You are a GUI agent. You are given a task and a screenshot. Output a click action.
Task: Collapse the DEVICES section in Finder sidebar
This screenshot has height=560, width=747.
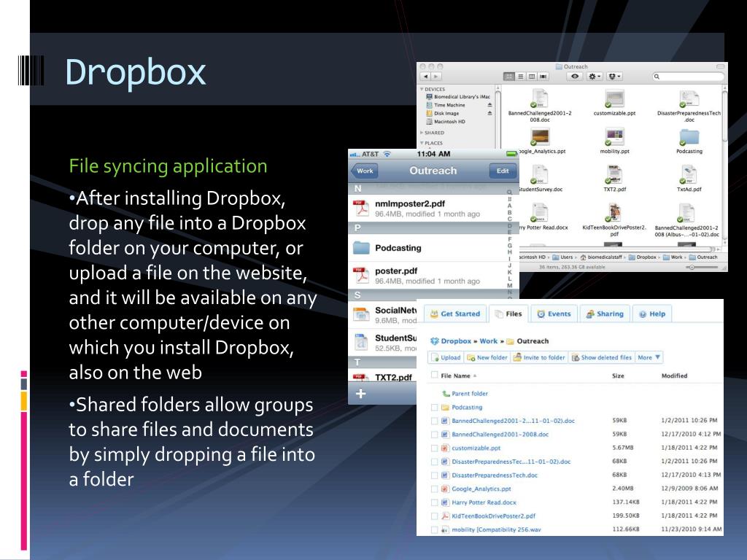(422, 89)
